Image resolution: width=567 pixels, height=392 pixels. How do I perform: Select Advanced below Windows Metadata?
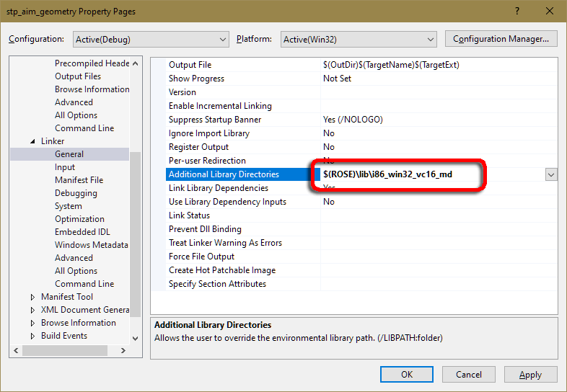(74, 258)
